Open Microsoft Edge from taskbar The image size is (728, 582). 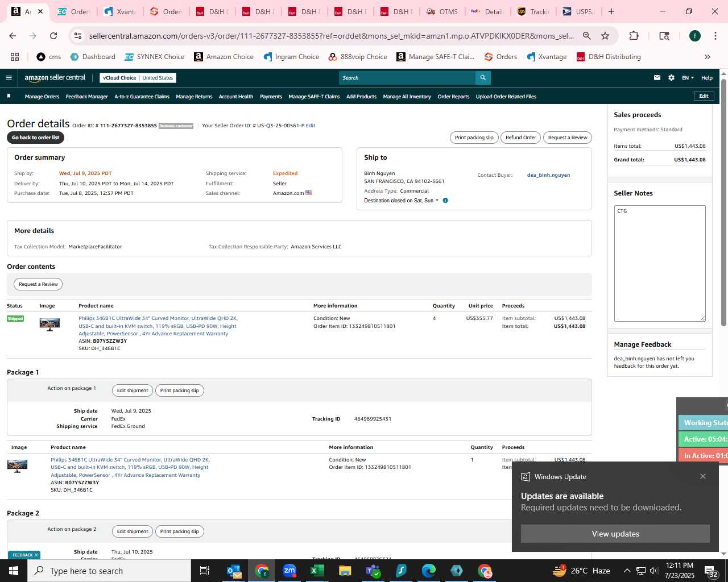click(x=429, y=571)
